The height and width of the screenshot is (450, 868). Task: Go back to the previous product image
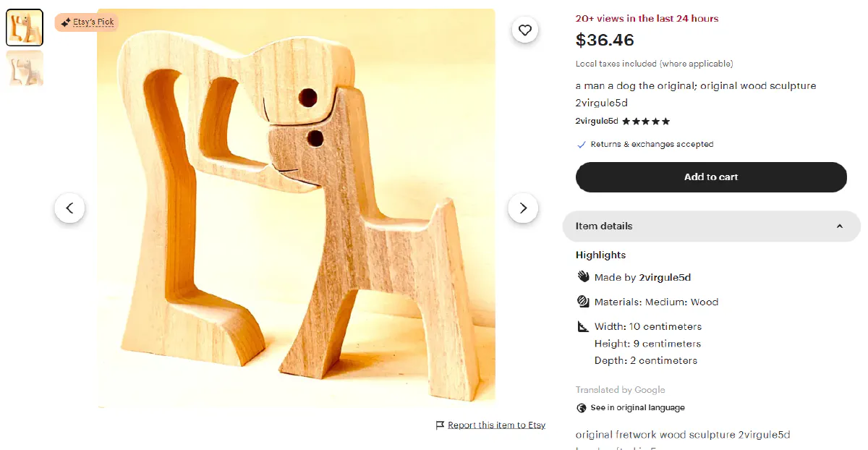coord(69,208)
